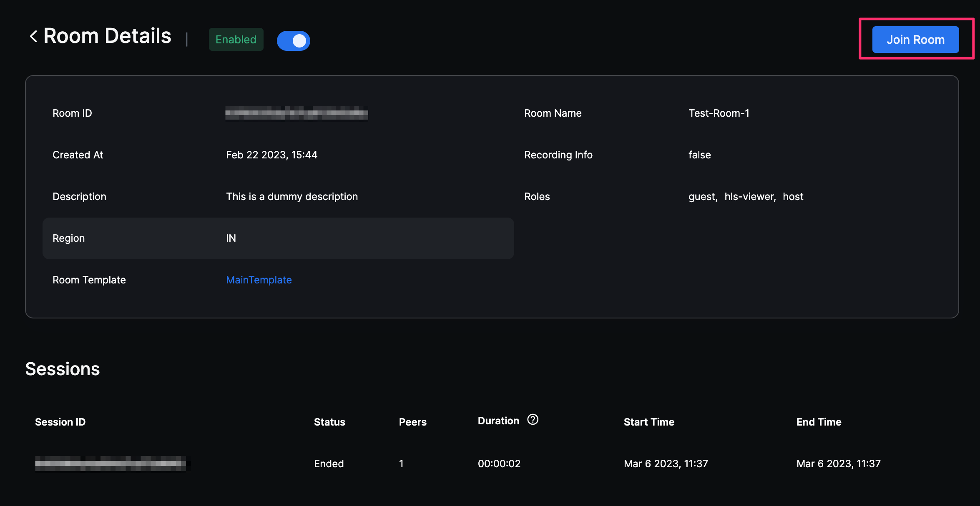Click the Ended status in session row

point(329,463)
